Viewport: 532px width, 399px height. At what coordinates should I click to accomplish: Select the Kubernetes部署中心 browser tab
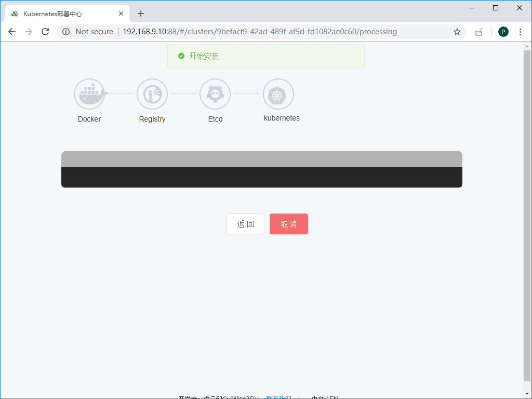(x=67, y=14)
